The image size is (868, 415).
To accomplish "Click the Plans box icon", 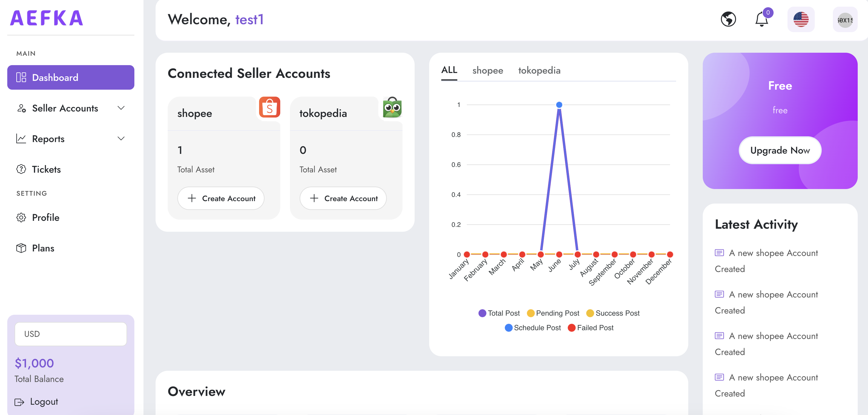I will click(x=21, y=248).
